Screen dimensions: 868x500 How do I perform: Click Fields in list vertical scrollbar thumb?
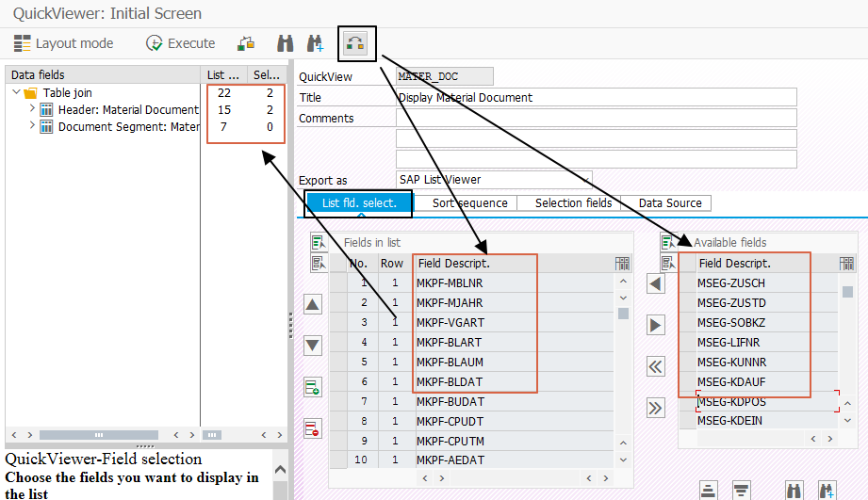coord(623,314)
